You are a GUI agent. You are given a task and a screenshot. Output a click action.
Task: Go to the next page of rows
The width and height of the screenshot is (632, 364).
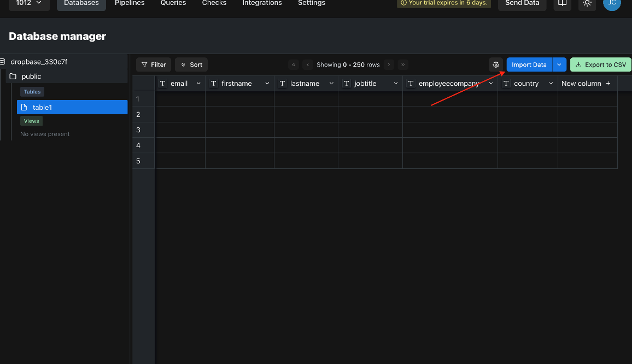[x=389, y=64]
